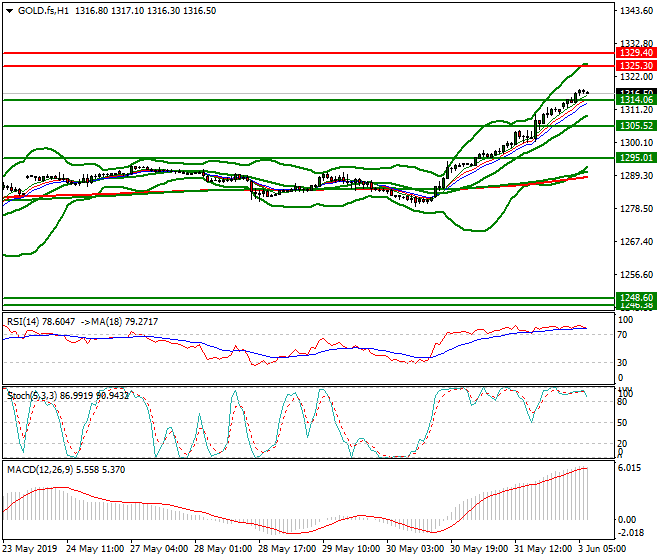Click the RSI 70 level scale label
The image size is (660, 560).
coord(623,335)
